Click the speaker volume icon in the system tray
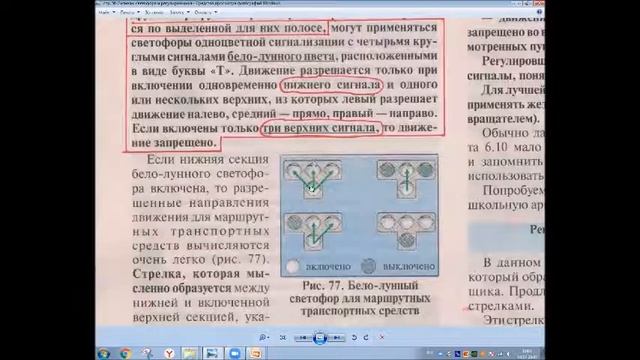Screen dimensions: 640x360 point(508,354)
